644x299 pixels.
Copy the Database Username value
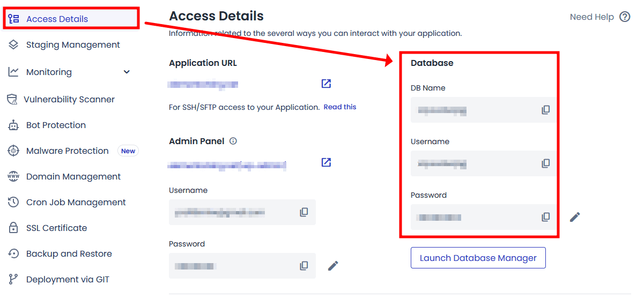[545, 163]
